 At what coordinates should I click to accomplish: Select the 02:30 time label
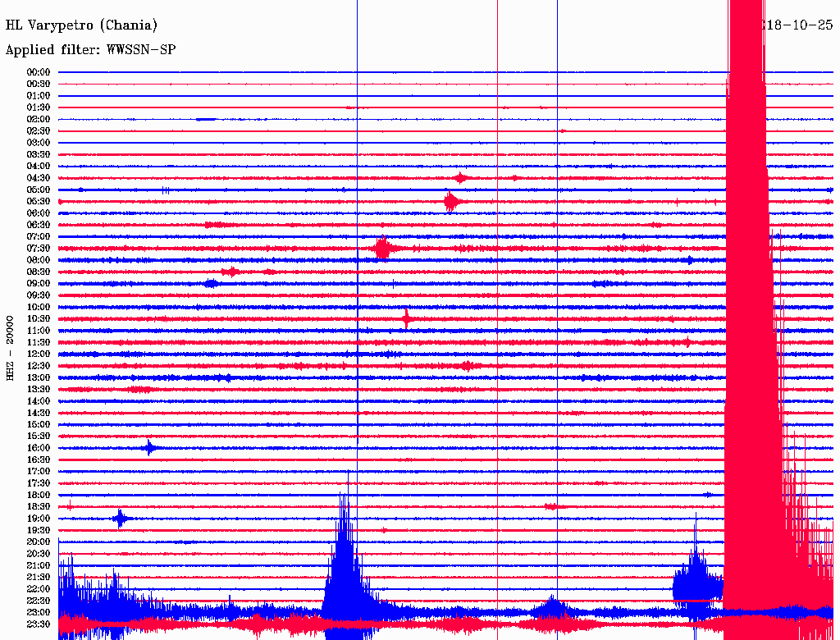click(39, 130)
